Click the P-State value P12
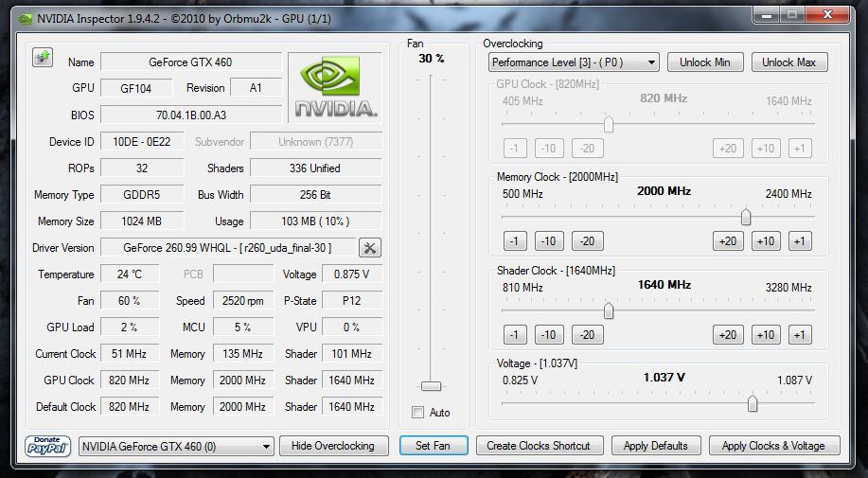The image size is (868, 478). (351, 301)
